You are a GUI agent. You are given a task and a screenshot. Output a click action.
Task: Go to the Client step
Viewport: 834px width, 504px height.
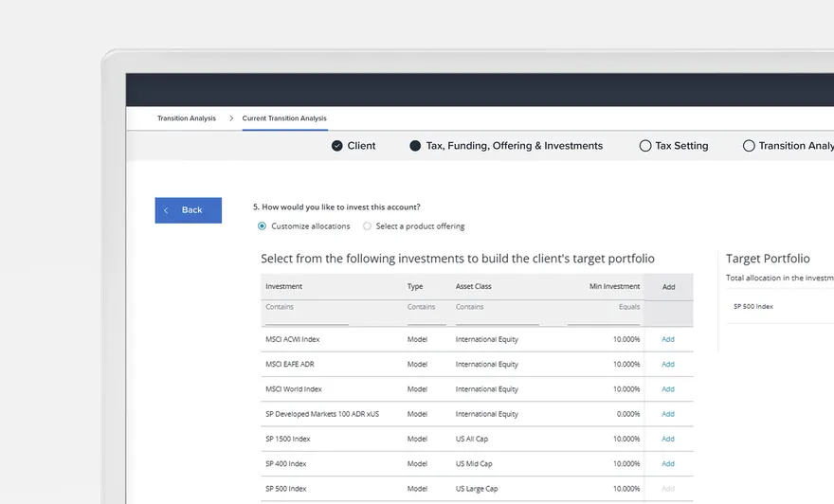point(361,146)
